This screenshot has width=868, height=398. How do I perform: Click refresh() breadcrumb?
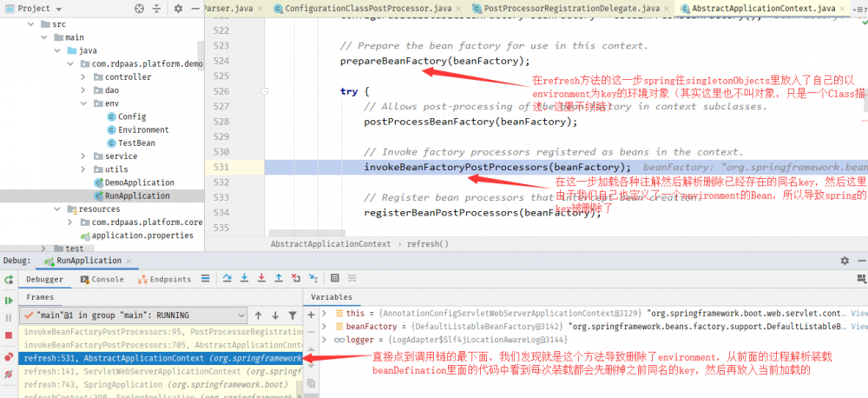tap(427, 244)
